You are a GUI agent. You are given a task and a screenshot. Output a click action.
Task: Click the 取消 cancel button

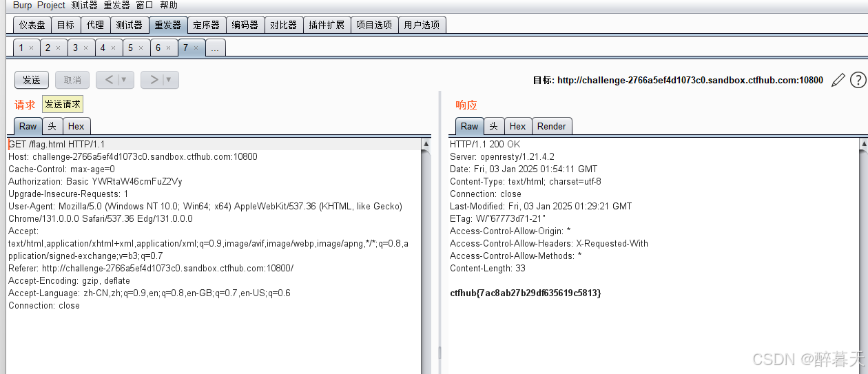coord(72,80)
